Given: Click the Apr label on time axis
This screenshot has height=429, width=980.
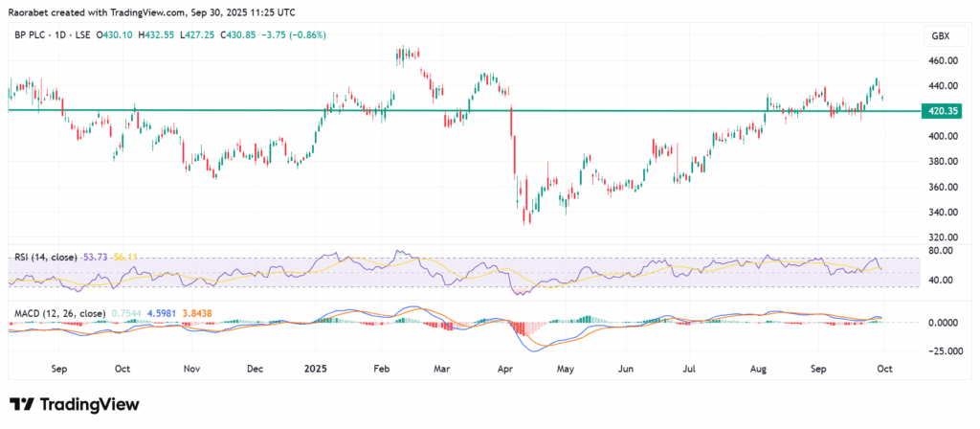Looking at the screenshot, I should tap(503, 369).
